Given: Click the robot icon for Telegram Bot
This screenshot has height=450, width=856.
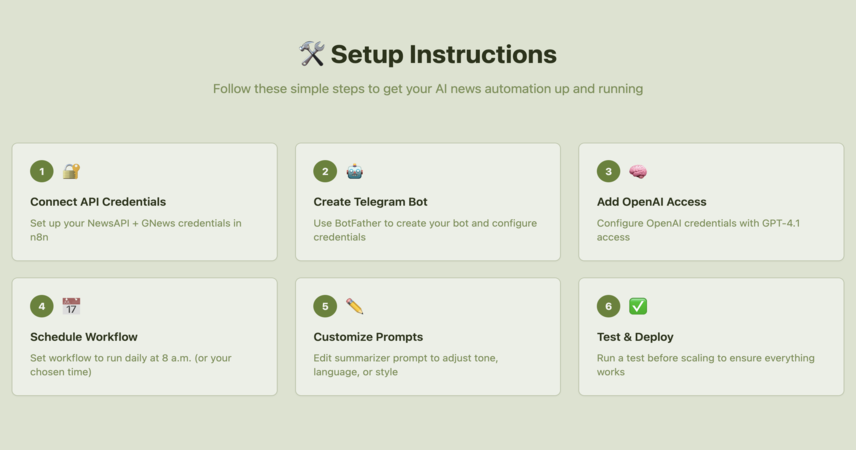Looking at the screenshot, I should pos(354,171).
